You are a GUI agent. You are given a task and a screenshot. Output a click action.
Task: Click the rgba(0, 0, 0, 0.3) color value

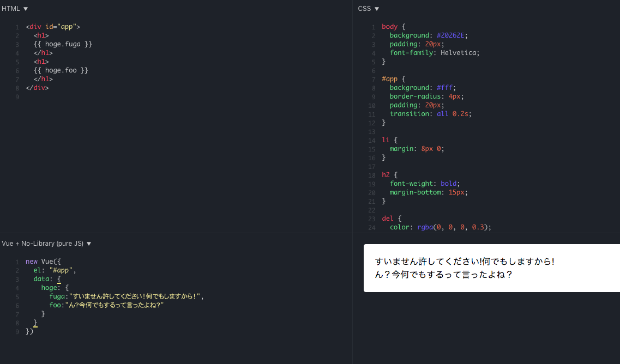pyautogui.click(x=454, y=227)
